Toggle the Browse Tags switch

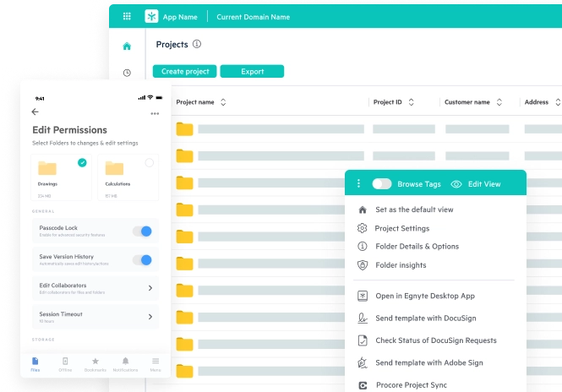coord(382,183)
